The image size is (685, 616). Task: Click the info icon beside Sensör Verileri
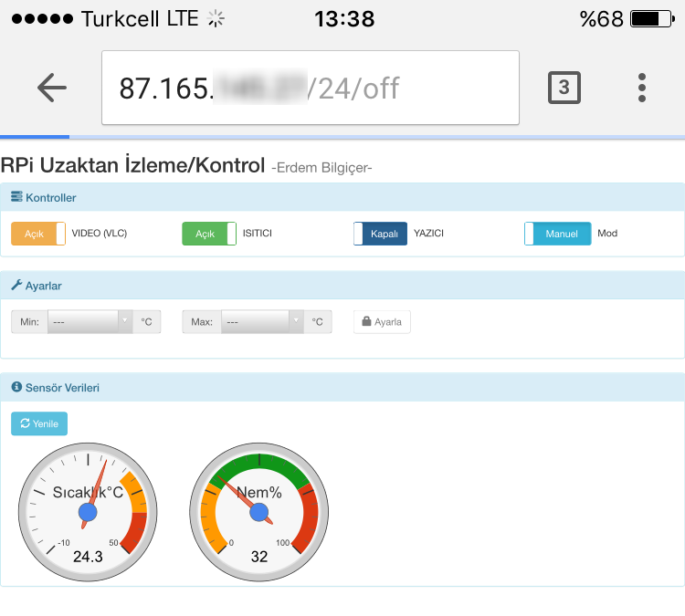[16, 388]
